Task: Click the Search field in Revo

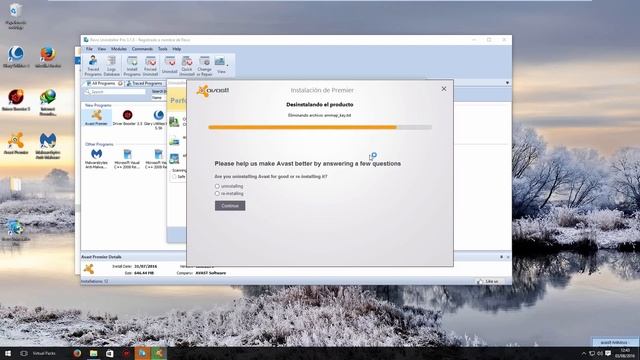Action: 115,92
